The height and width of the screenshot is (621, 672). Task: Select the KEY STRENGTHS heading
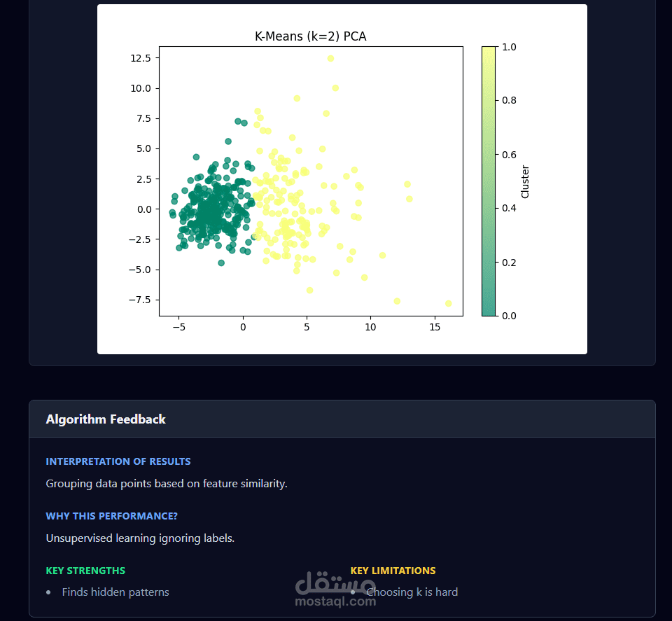tap(85, 571)
